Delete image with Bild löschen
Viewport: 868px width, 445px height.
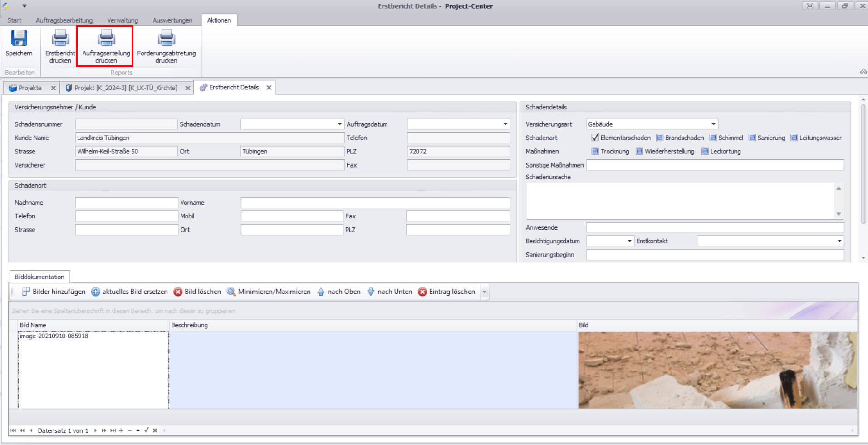[x=198, y=292]
